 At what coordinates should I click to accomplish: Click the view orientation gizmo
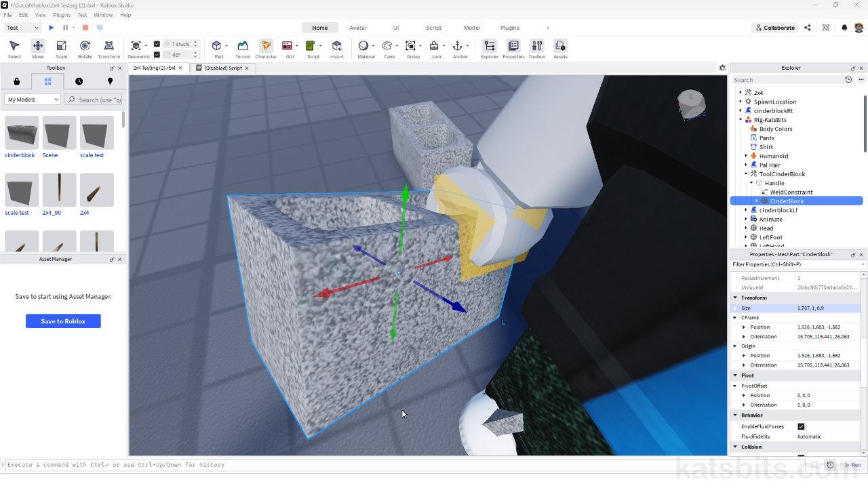click(x=693, y=104)
